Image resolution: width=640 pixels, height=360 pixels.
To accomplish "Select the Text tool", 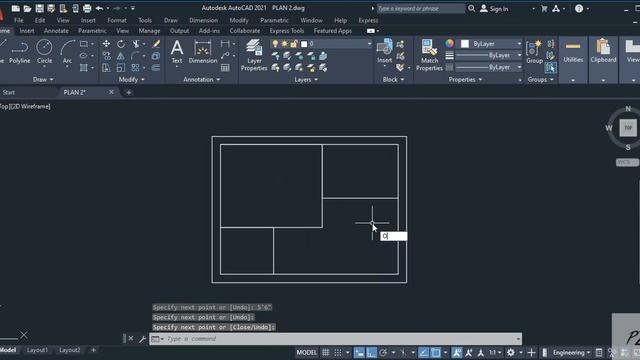I will [177, 51].
